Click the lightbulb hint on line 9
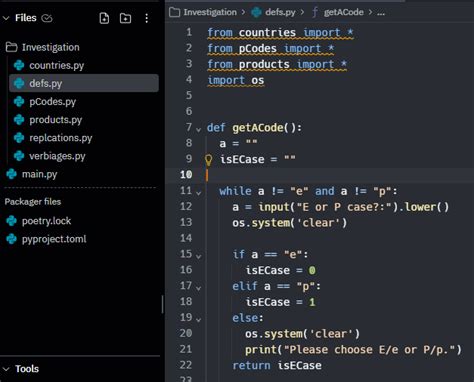474x382 pixels. pos(208,160)
